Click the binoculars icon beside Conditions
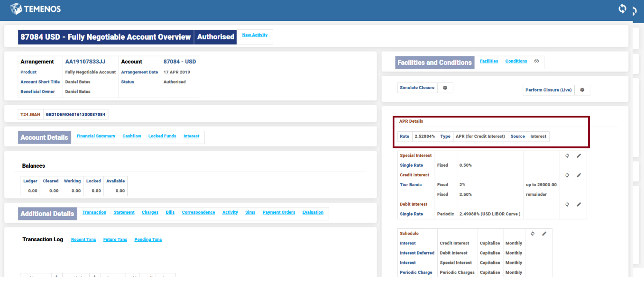This screenshot has height=290, width=644. (536, 61)
